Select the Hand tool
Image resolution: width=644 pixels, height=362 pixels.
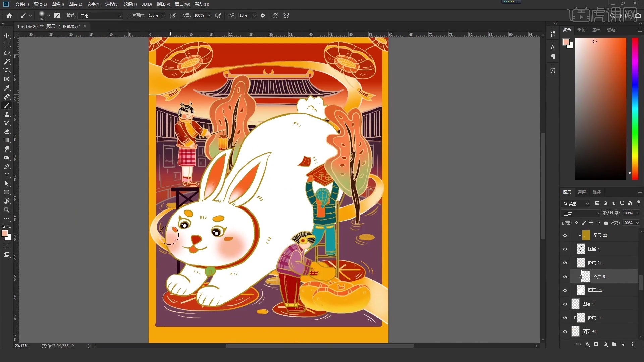point(7,201)
